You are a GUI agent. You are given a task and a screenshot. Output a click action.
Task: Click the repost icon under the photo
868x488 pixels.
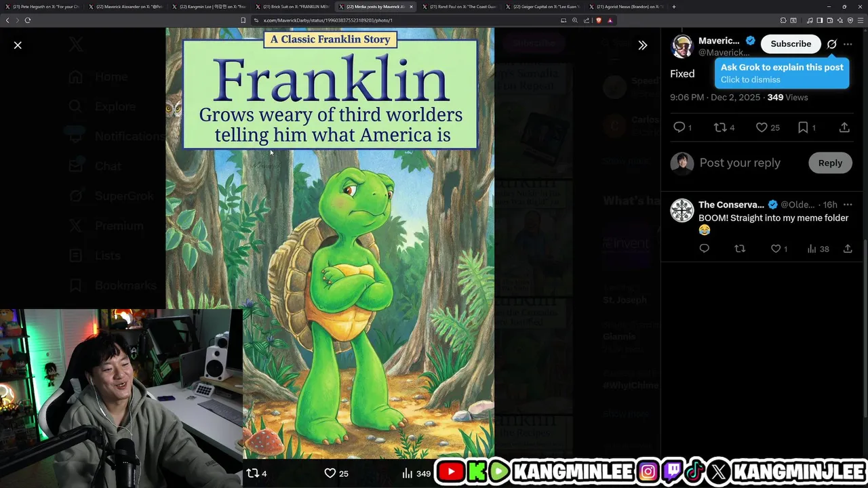coord(252,473)
